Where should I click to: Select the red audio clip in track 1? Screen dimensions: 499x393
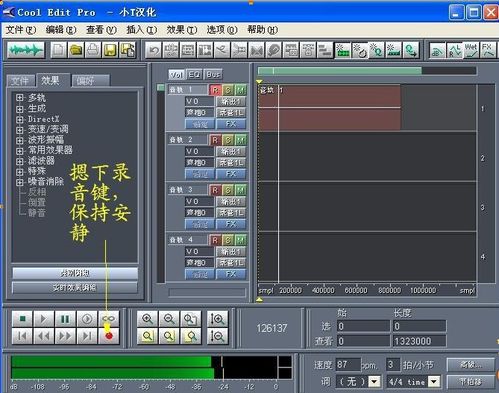click(330, 107)
